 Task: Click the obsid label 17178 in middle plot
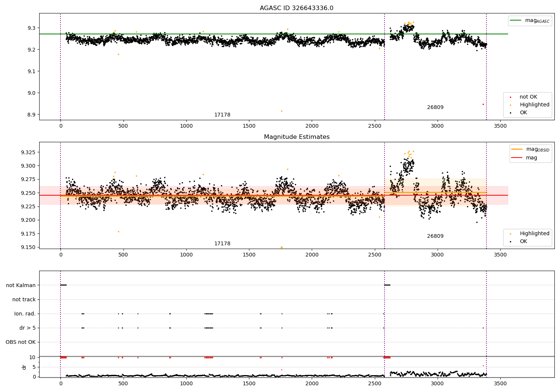[222, 244]
